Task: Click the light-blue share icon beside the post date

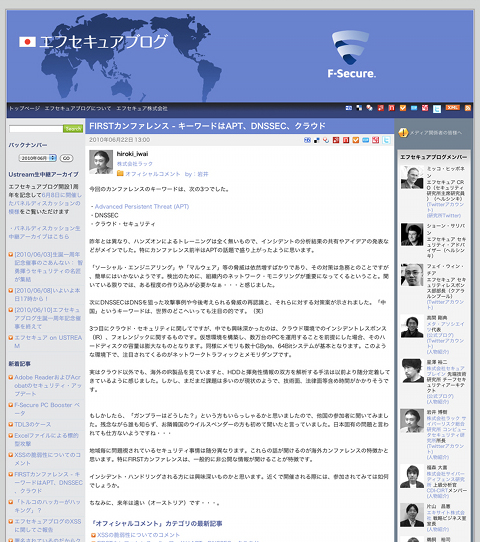Action: (365, 140)
